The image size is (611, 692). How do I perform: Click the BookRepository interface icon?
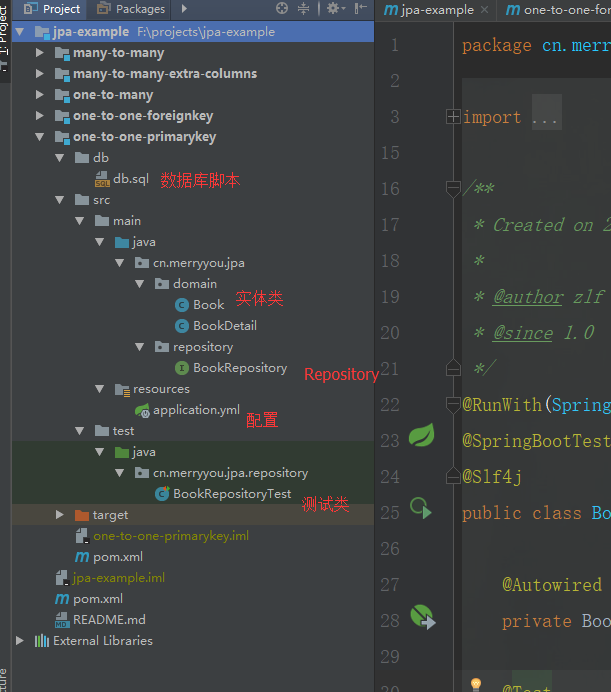point(182,368)
